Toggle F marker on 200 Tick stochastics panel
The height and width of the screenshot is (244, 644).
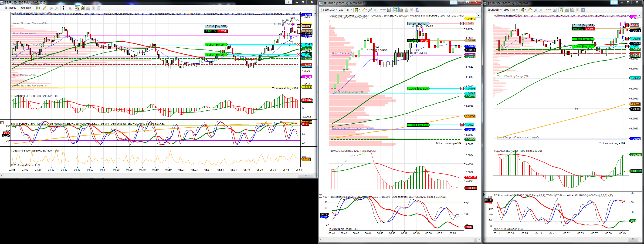[x=321, y=196]
